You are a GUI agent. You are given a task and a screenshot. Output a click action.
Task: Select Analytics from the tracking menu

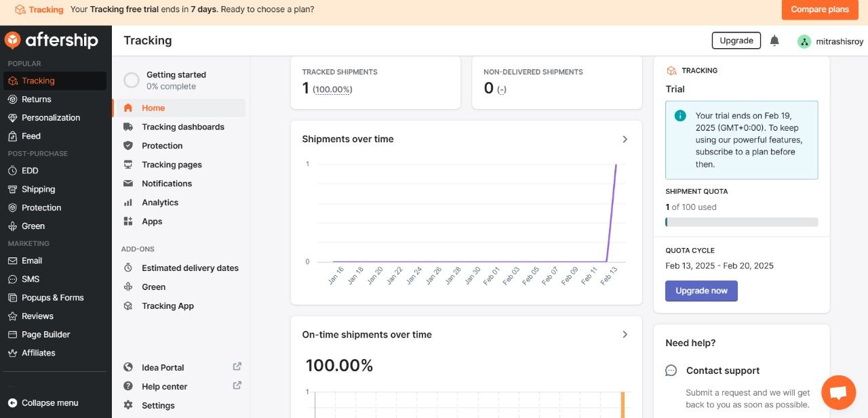coord(160,203)
